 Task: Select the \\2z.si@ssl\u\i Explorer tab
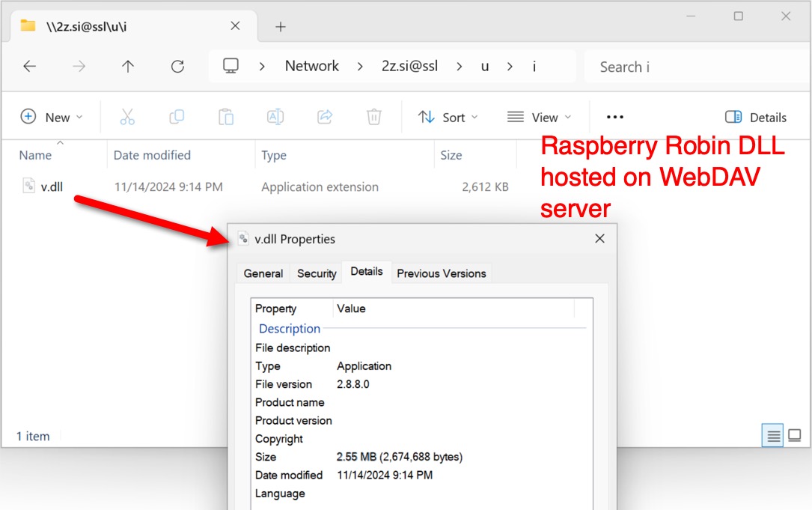pos(134,26)
